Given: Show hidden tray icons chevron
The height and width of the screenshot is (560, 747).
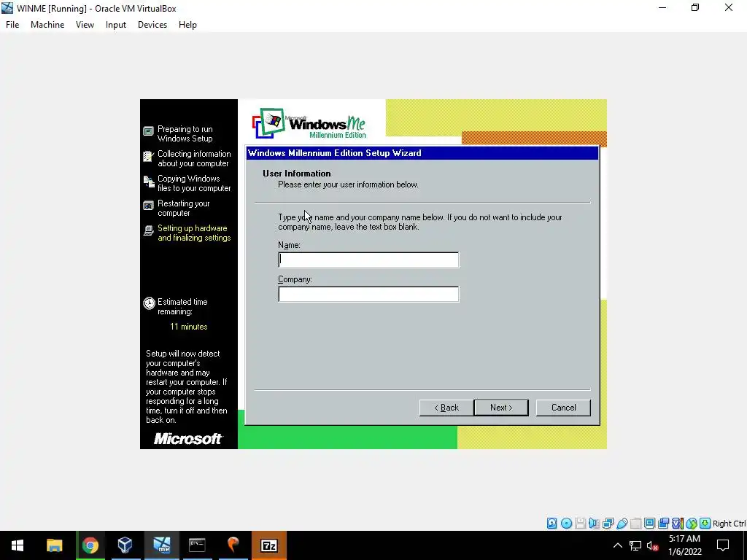Looking at the screenshot, I should tap(617, 545).
